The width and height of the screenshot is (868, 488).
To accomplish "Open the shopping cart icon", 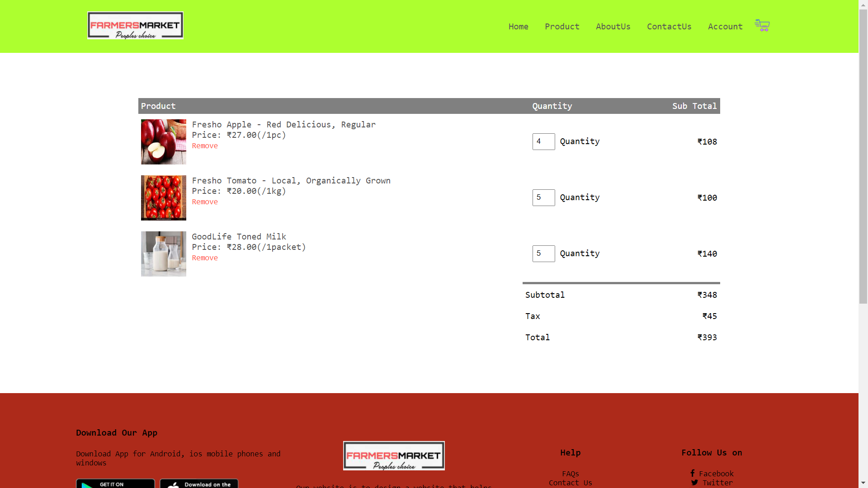I will (762, 25).
